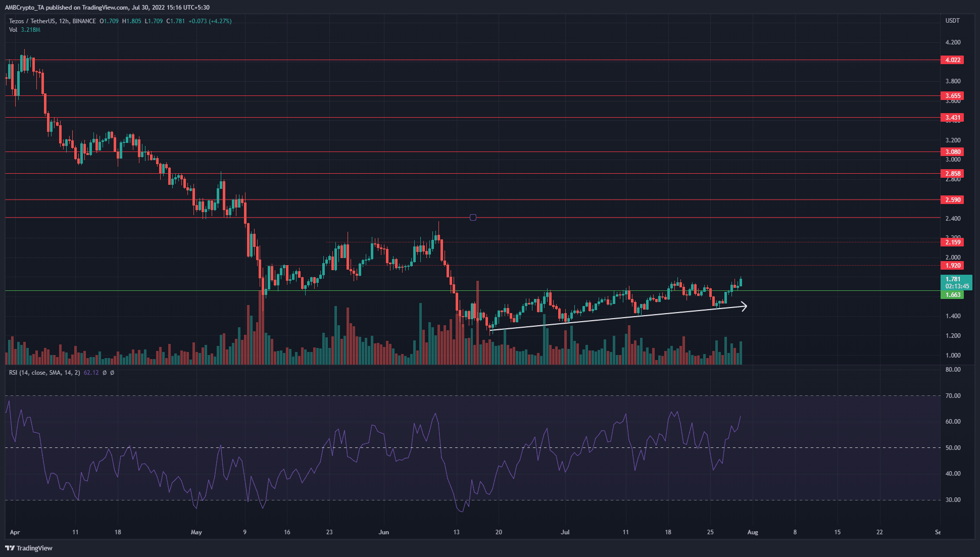The image size is (980, 557).
Task: Click the green 1.663 price label
Action: (952, 295)
